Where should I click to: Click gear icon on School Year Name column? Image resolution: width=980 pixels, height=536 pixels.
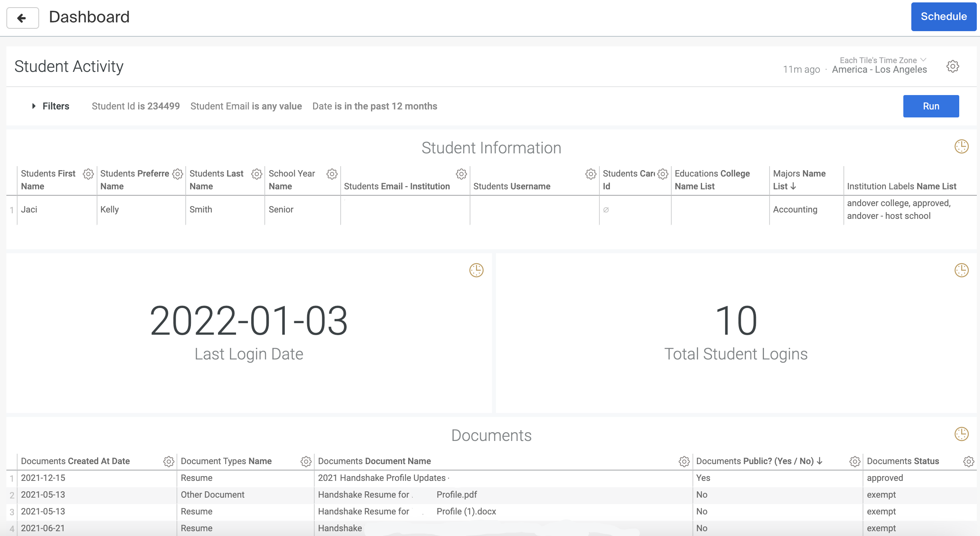click(x=332, y=174)
